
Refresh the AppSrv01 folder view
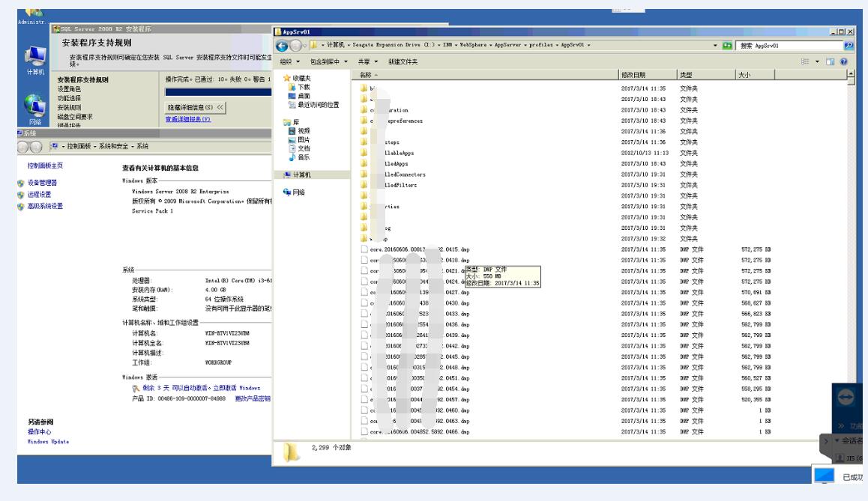(727, 46)
